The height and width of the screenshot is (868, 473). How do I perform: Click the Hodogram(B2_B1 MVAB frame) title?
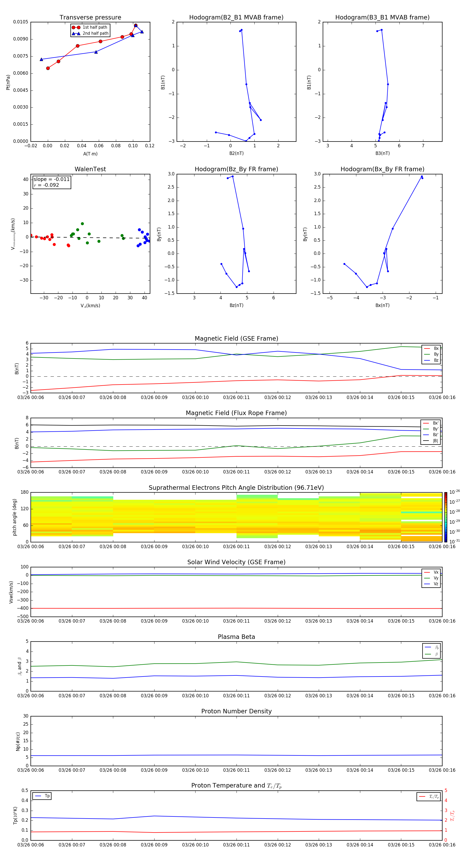pyautogui.click(x=236, y=18)
